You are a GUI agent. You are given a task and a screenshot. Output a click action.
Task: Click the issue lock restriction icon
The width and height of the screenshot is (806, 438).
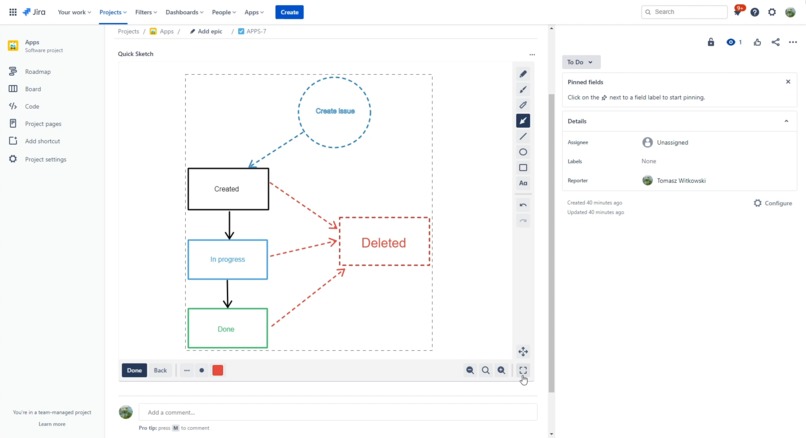point(711,42)
